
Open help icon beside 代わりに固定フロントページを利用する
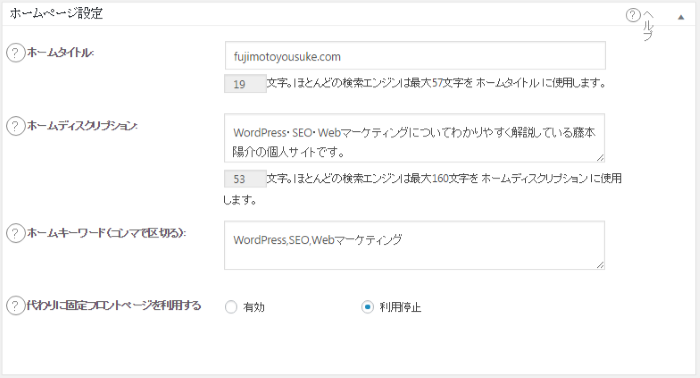(x=15, y=306)
